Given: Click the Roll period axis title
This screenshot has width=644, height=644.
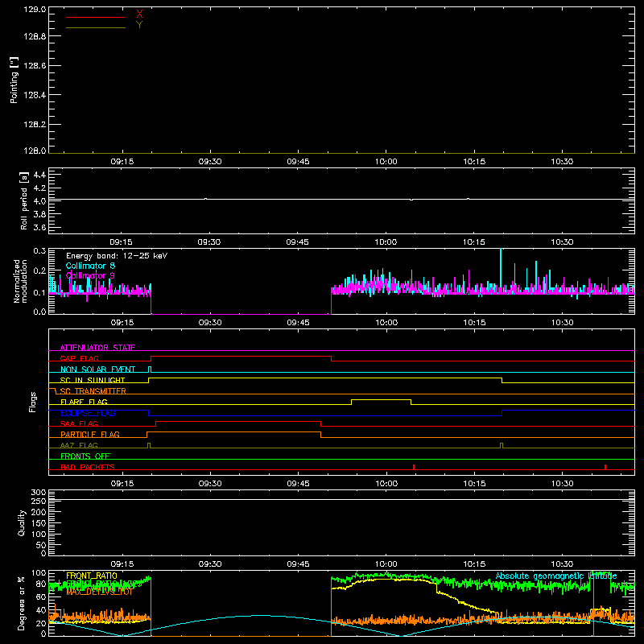Looking at the screenshot, I should [x=24, y=200].
